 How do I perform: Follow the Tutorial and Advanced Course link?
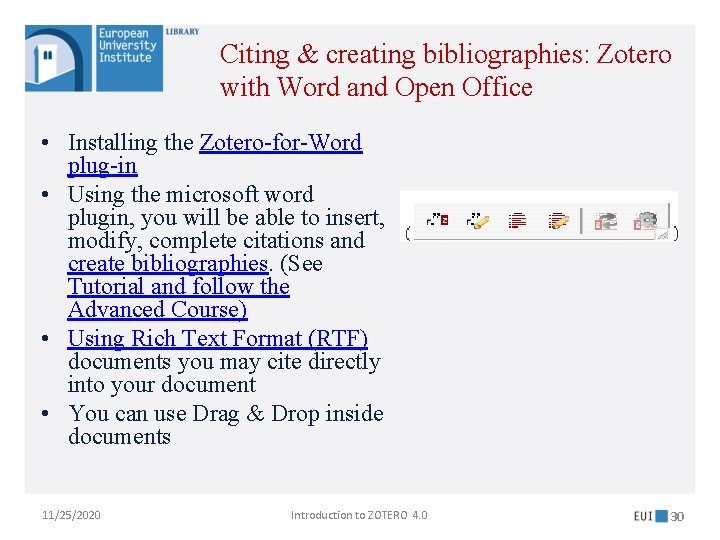point(179,298)
